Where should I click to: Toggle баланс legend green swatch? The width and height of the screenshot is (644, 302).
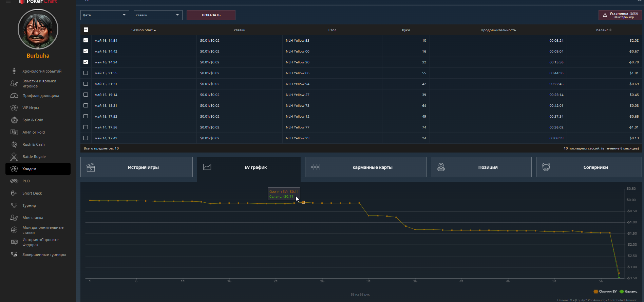(622, 291)
